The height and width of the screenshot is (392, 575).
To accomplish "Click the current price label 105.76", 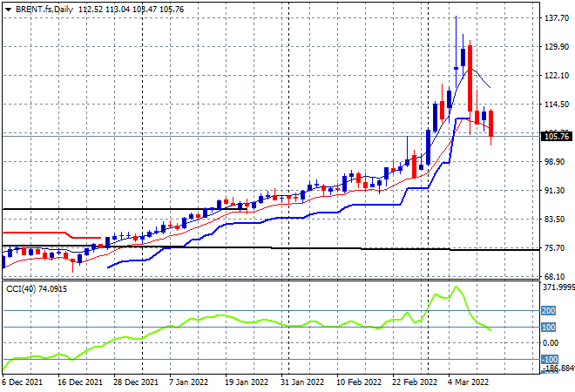I will pos(555,136).
